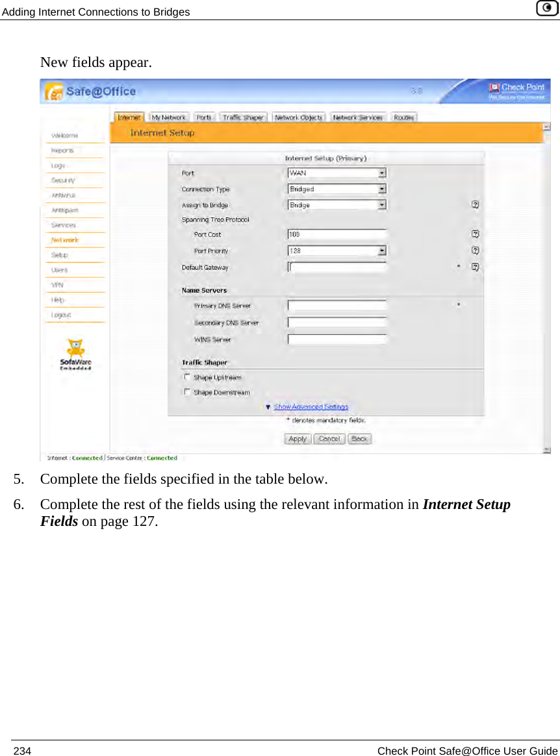Screen dimensions: 560x756
Task: Click the Show Advanced Settings link
Action: (x=311, y=407)
